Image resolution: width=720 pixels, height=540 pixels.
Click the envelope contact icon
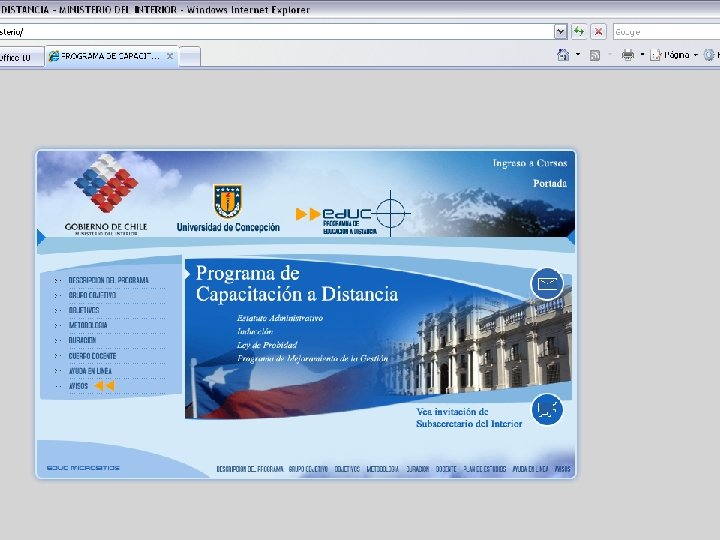(547, 284)
